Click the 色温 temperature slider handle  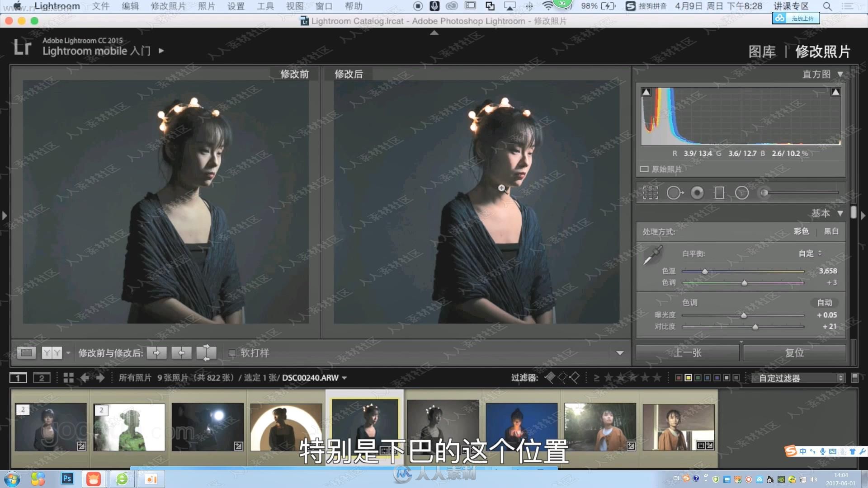click(x=704, y=271)
